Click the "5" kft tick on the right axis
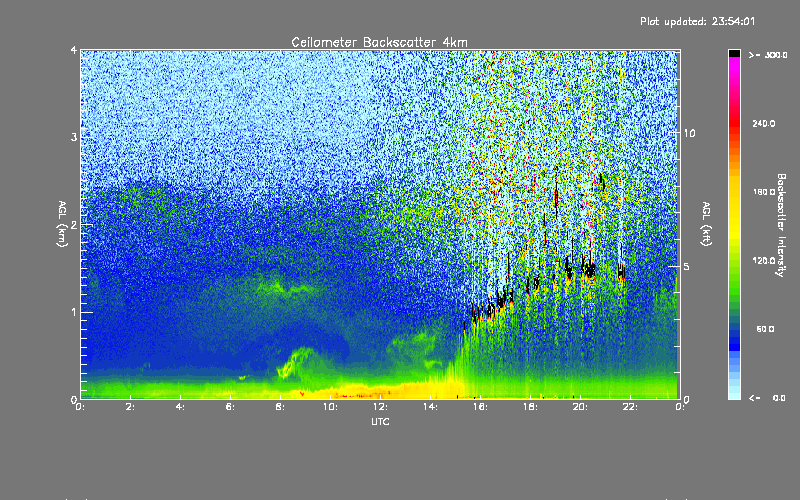 [686, 266]
